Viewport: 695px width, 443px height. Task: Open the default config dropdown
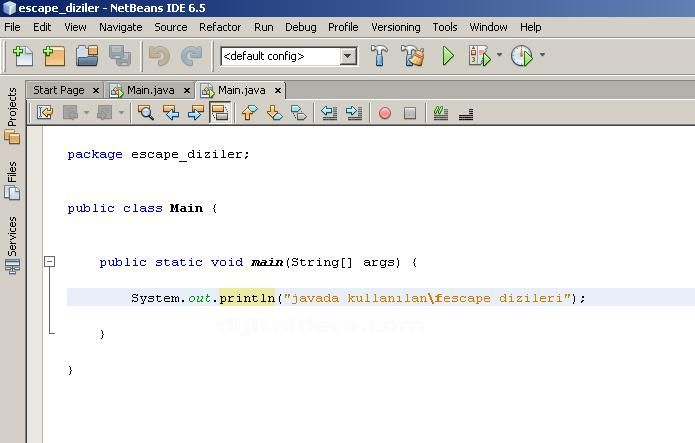click(348, 56)
